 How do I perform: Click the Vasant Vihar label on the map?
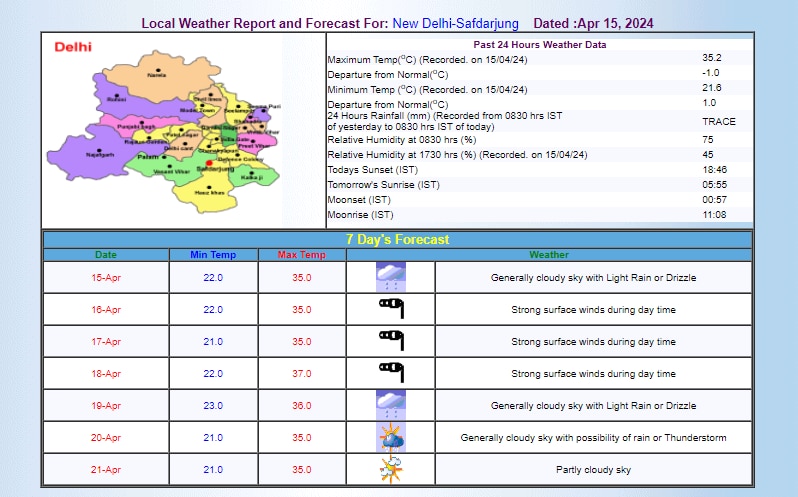(172, 171)
